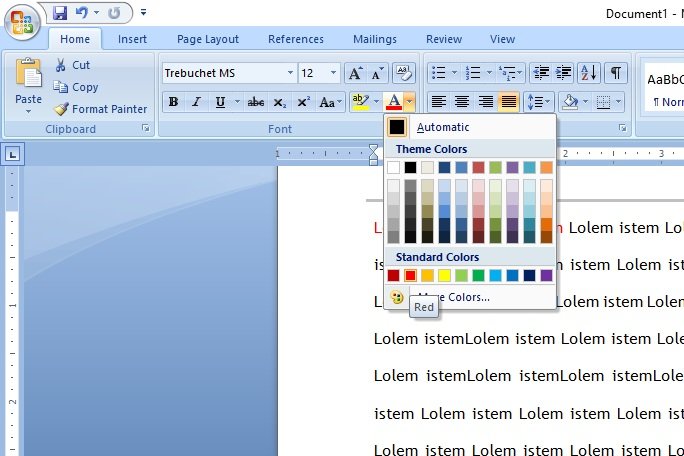The width and height of the screenshot is (684, 456).
Task: Pick the Yellow standard color swatch
Action: pyautogui.click(x=444, y=275)
